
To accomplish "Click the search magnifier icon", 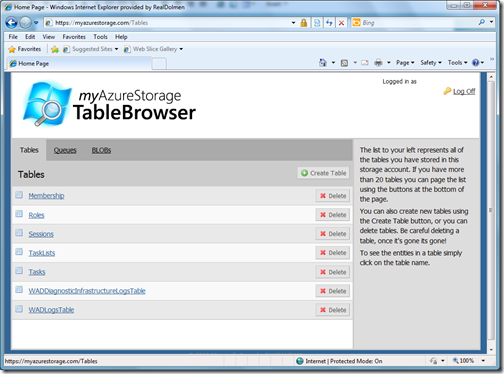I will pos(482,22).
